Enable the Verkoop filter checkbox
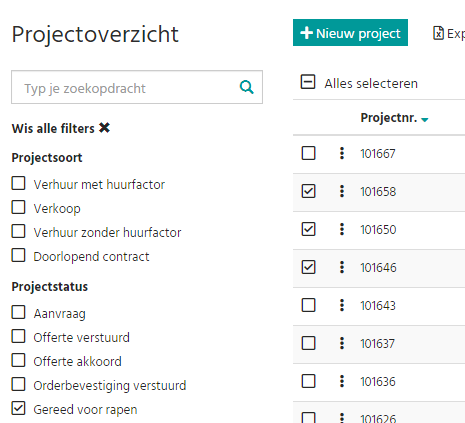Viewport: 465px width, 423px height. tap(18, 207)
